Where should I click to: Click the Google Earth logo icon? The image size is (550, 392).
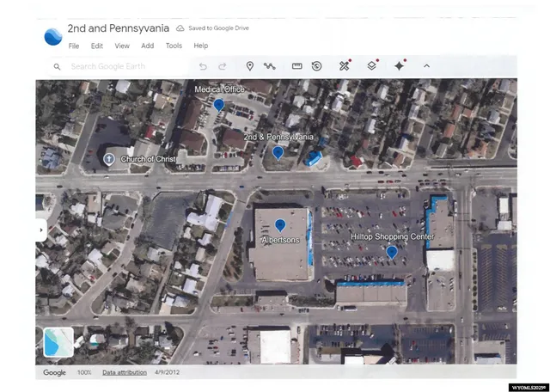(x=52, y=36)
